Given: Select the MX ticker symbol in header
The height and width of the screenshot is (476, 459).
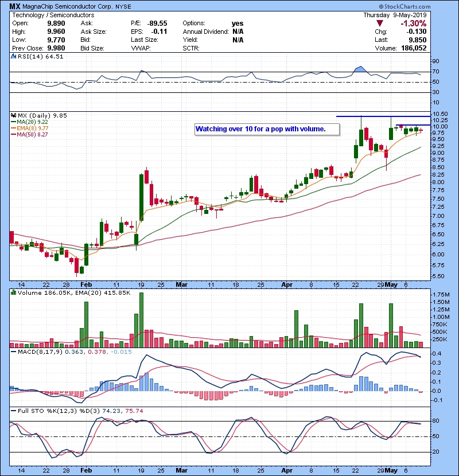Looking at the screenshot, I should coord(15,6).
